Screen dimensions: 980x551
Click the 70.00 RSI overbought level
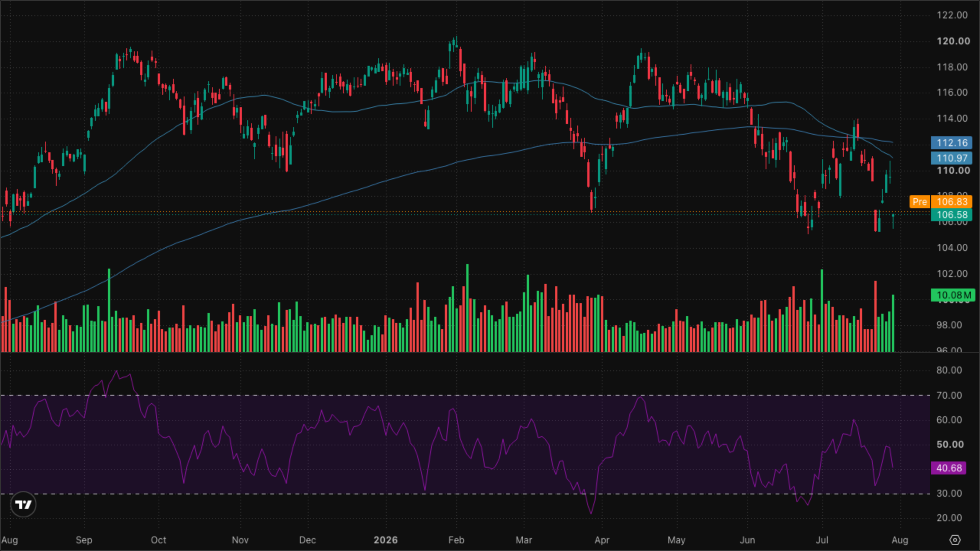pyautogui.click(x=949, y=395)
